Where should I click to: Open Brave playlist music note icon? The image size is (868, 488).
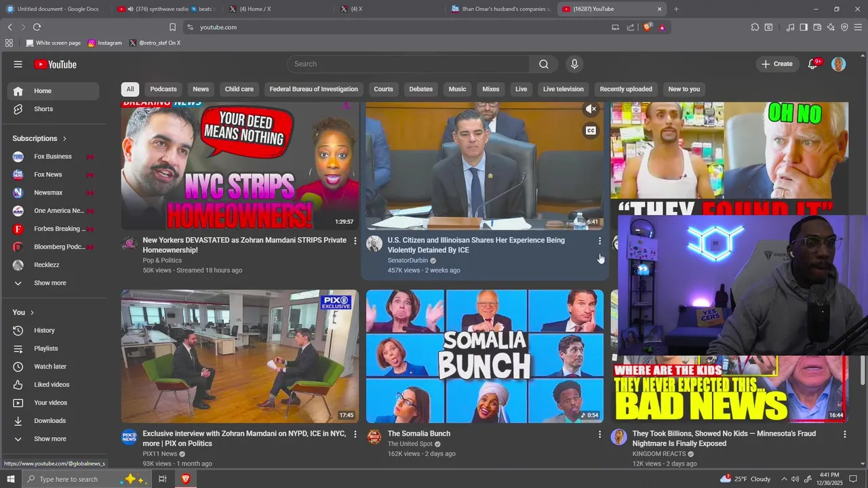tap(790, 27)
